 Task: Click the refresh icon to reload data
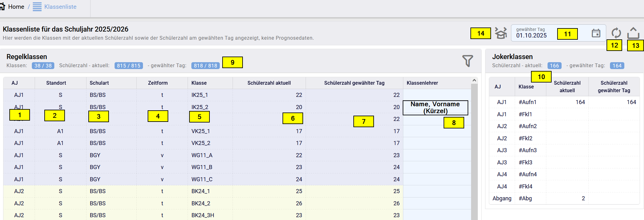[x=616, y=33]
